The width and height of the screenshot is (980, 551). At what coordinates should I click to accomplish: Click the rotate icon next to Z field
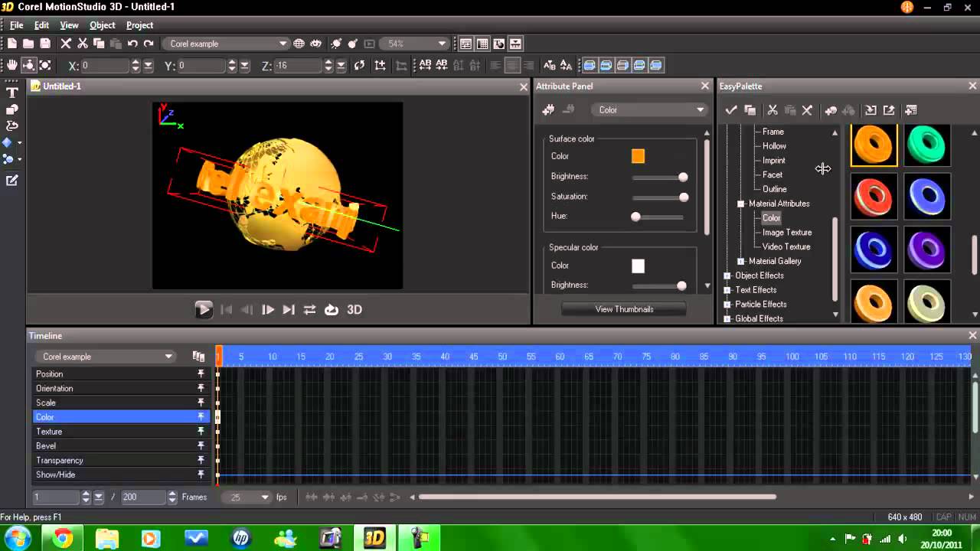pyautogui.click(x=359, y=66)
